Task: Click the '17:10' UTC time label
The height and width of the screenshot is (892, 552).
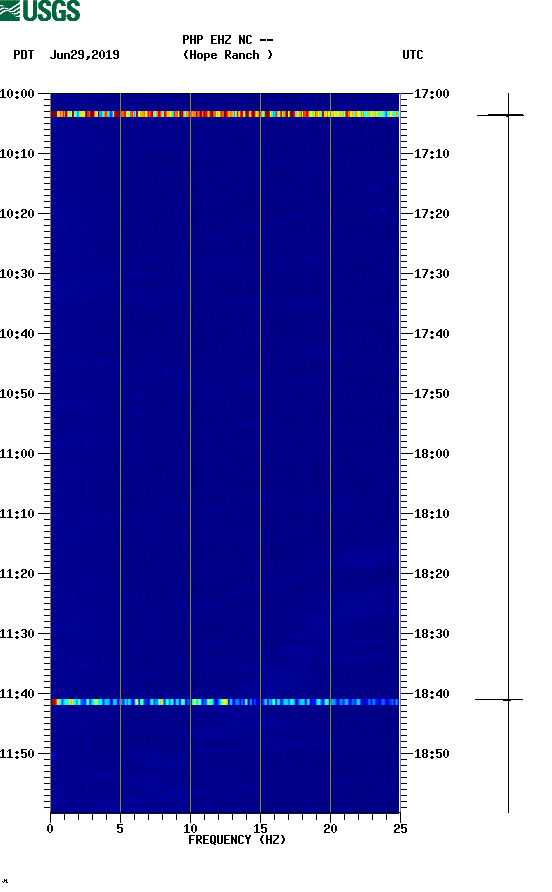Action: (431, 154)
